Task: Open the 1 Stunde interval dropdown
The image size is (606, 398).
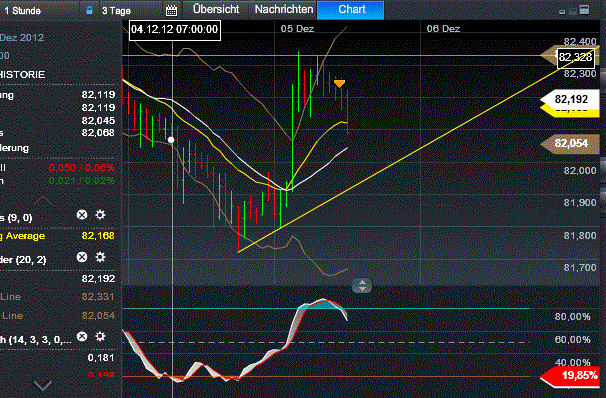Action: point(22,10)
